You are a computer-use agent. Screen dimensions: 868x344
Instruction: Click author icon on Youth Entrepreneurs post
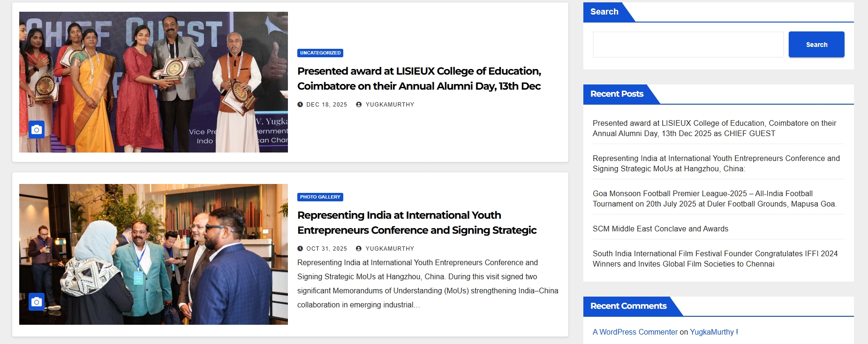pos(359,249)
